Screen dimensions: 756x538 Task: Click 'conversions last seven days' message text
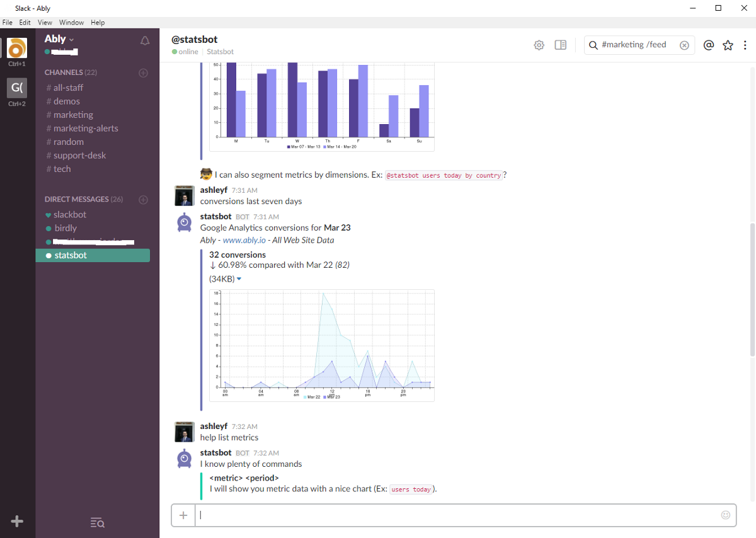coord(251,202)
